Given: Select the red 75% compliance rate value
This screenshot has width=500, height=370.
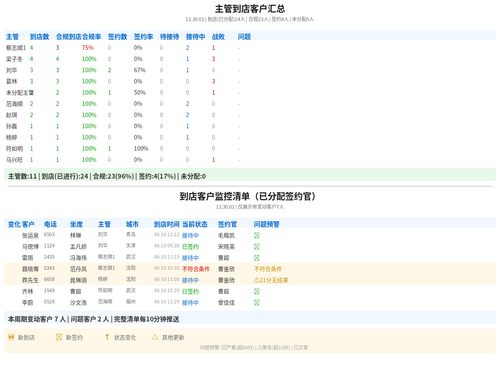Looking at the screenshot, I should pos(88,48).
